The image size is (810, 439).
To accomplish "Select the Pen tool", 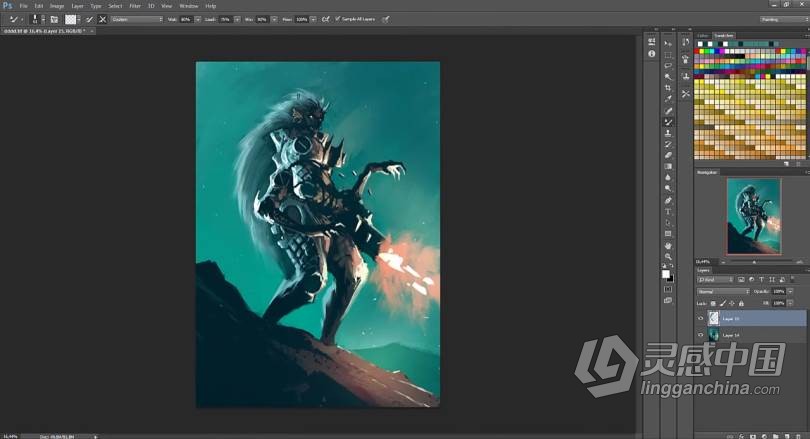I will coord(668,200).
